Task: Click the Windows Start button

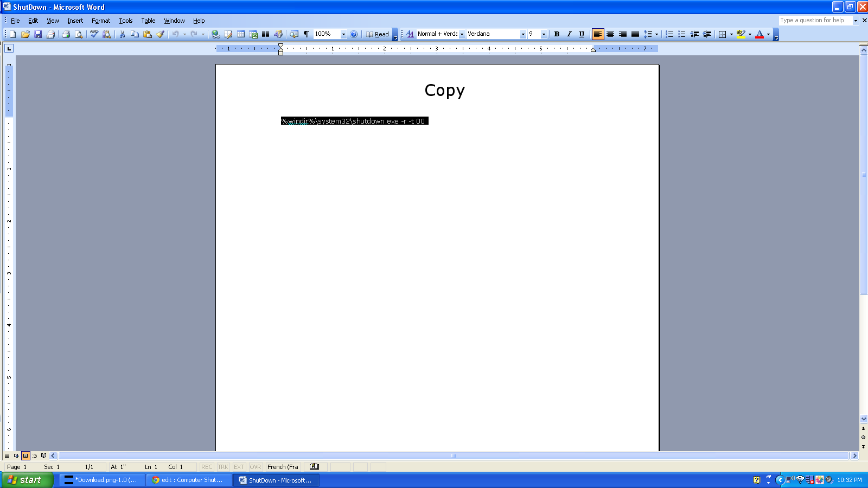Action: pos(27,480)
